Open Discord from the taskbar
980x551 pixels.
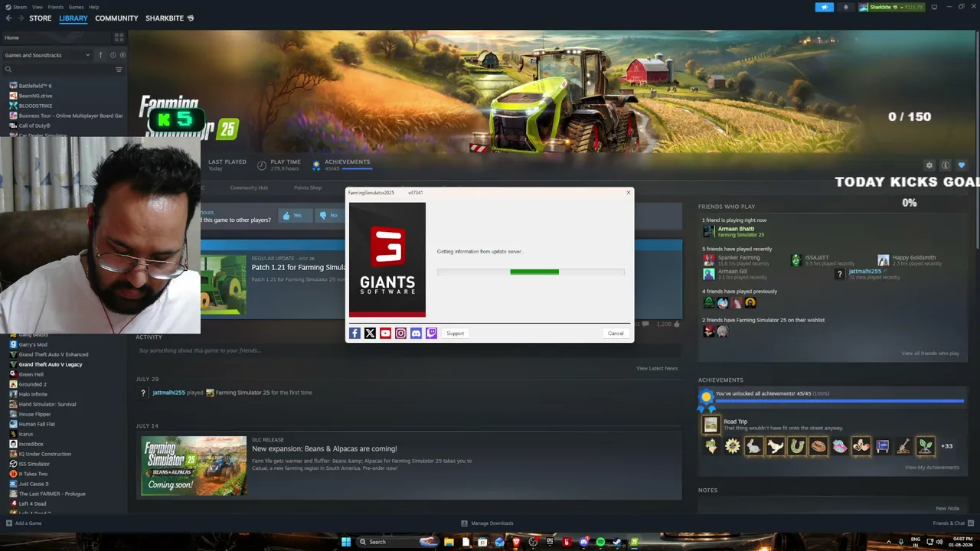[583, 542]
